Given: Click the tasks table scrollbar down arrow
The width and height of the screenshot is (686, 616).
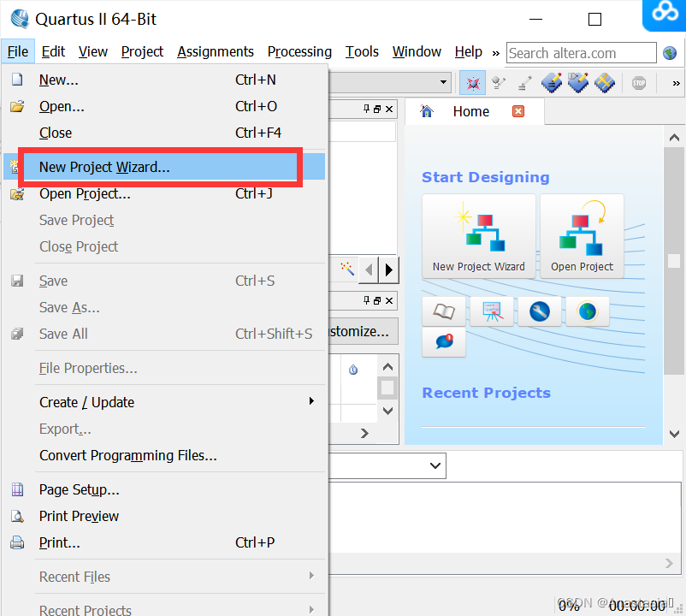Looking at the screenshot, I should click(x=387, y=411).
